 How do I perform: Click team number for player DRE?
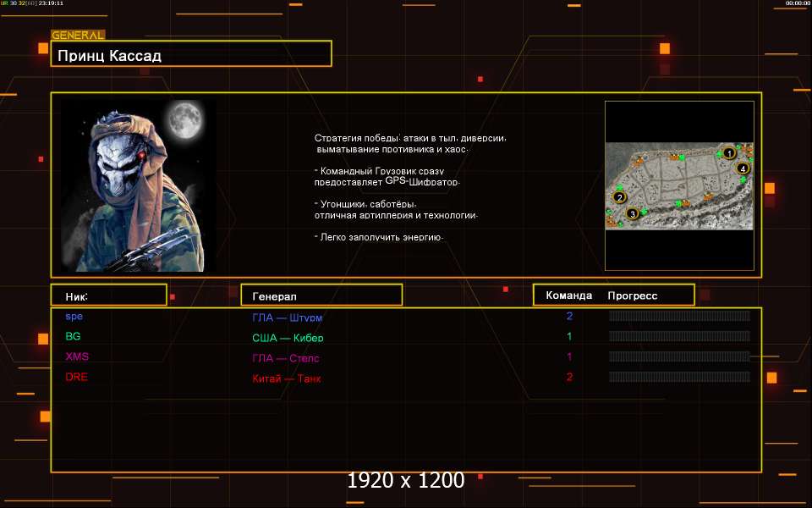(569, 377)
